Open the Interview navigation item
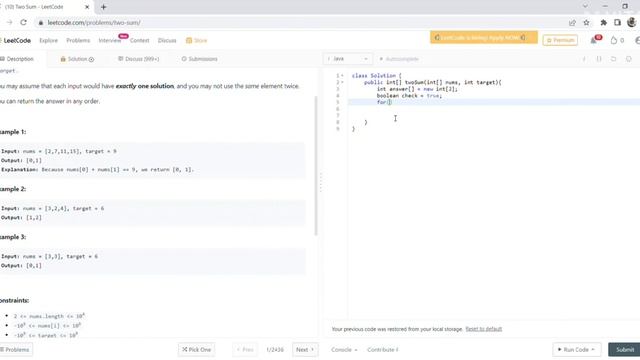Image resolution: width=640 pixels, height=360 pixels. pyautogui.click(x=110, y=40)
